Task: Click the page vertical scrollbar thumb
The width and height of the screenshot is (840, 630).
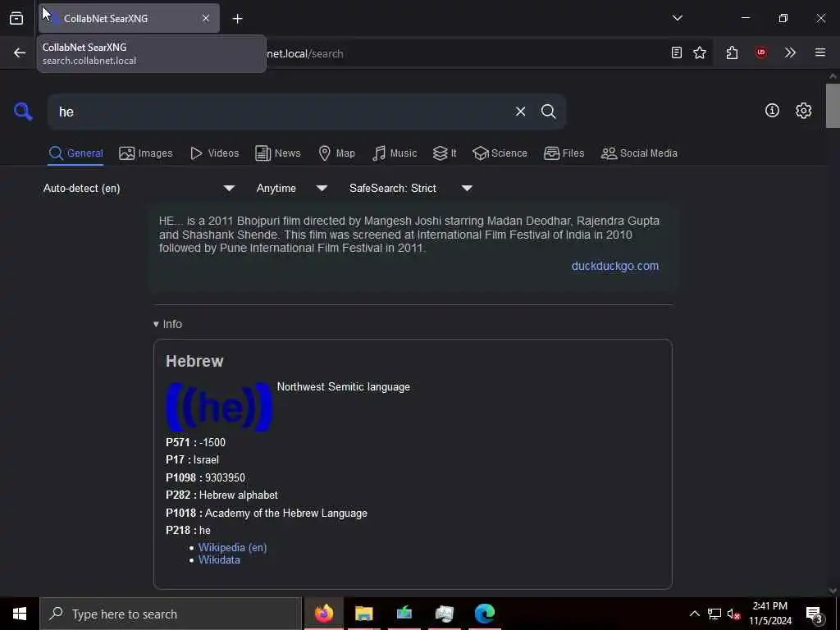Action: 833,106
